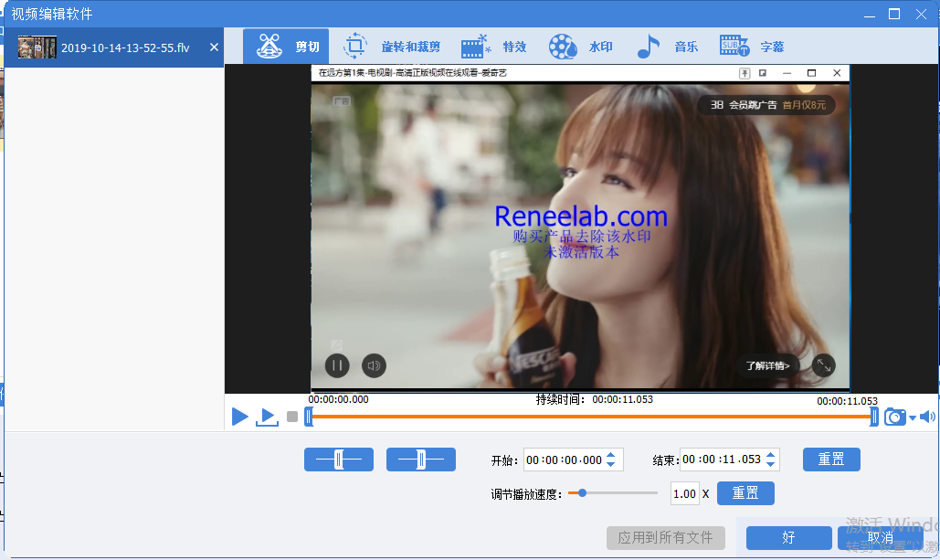Screen dimensions: 940x560
Task: Click the timeline start trim handle
Action: 309,416
